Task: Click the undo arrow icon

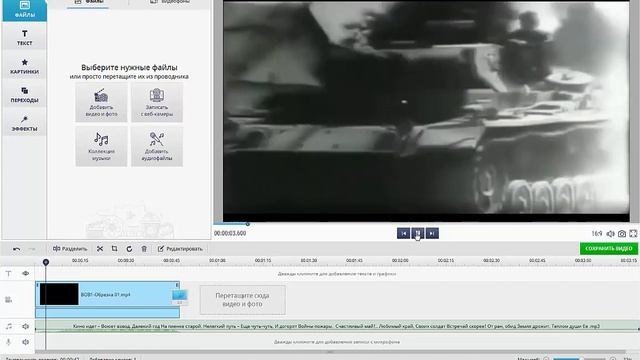Action: point(16,249)
